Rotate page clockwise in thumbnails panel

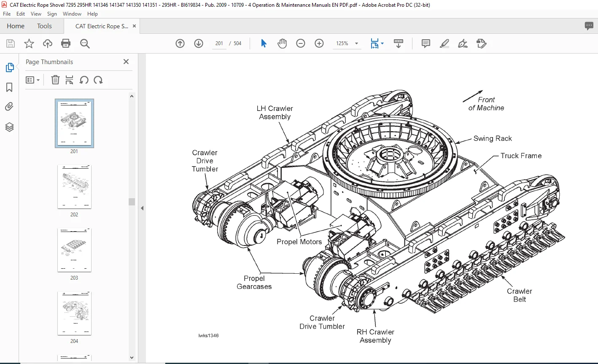(98, 80)
